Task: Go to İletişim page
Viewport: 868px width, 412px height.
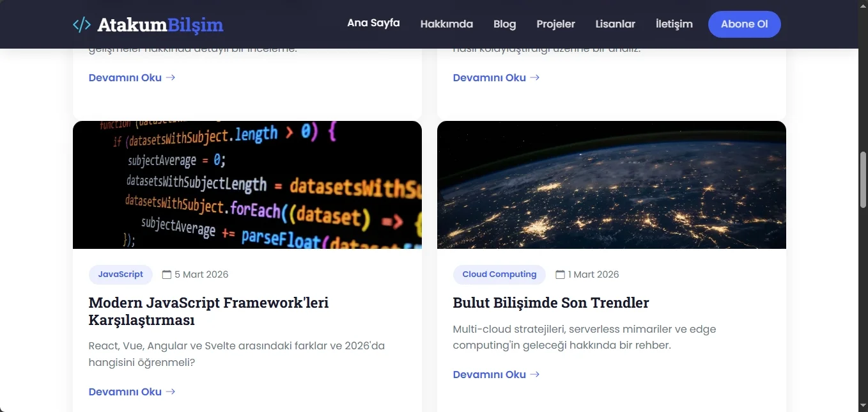Action: click(x=674, y=24)
